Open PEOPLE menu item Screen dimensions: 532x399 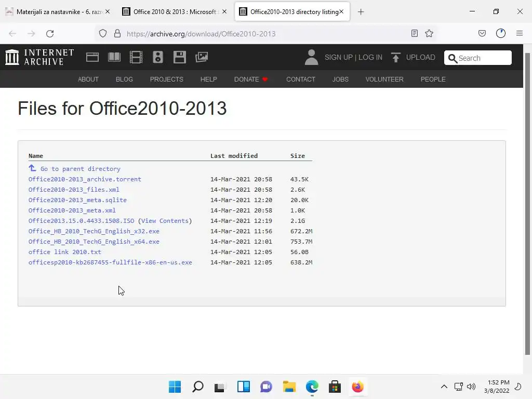(433, 79)
